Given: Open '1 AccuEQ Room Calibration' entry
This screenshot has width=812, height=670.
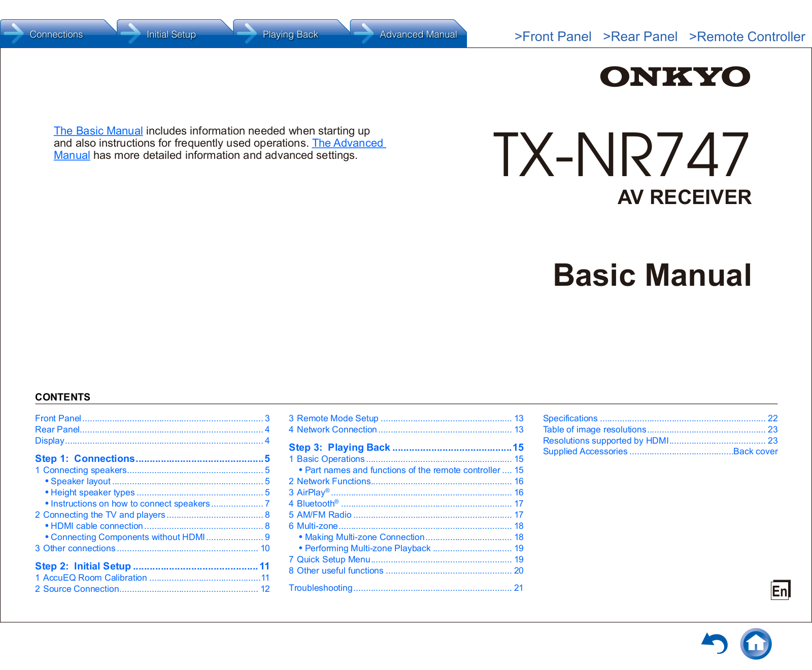Looking at the screenshot, I should click(x=152, y=578).
